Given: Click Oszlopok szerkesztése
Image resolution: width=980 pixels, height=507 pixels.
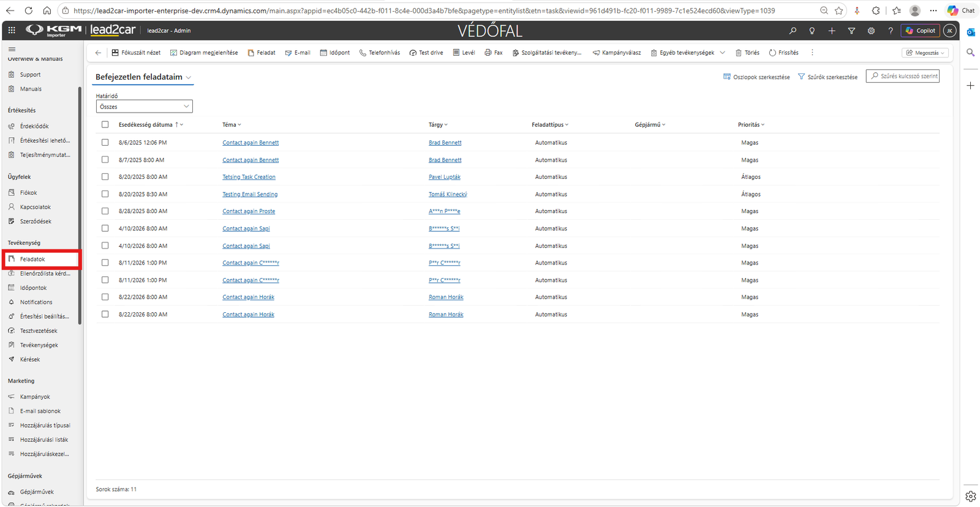Looking at the screenshot, I should (x=756, y=77).
